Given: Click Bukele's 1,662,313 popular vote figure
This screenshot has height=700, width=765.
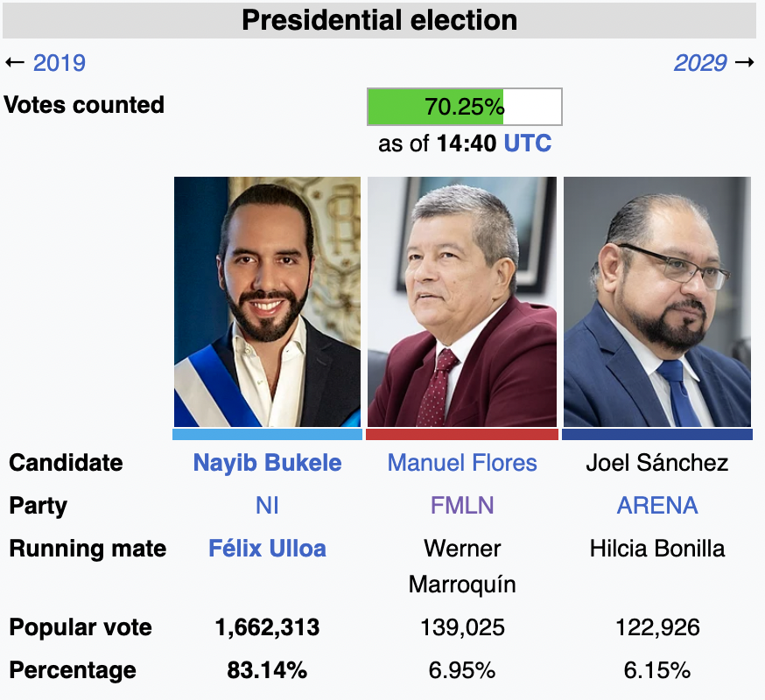Looking at the screenshot, I should pyautogui.click(x=267, y=627).
